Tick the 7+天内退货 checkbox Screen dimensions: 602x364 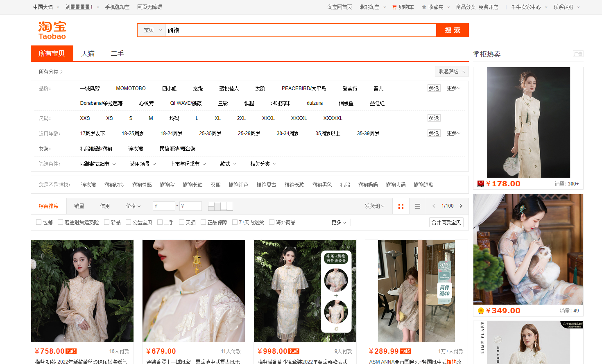coord(235,222)
